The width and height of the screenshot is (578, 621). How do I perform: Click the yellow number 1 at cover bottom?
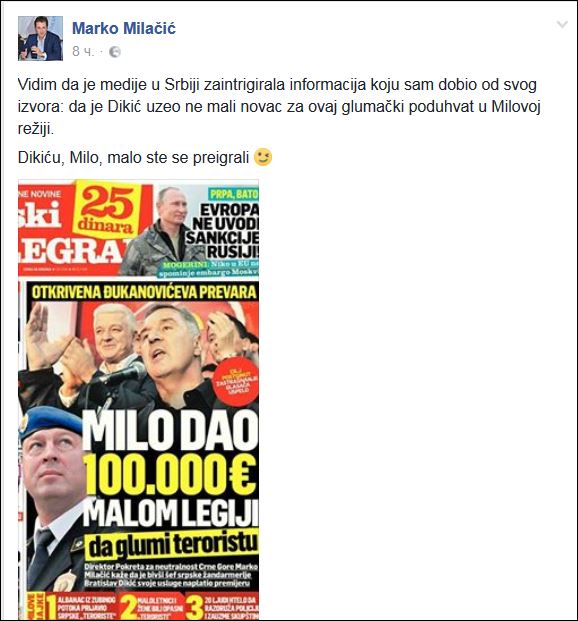(x=51, y=605)
